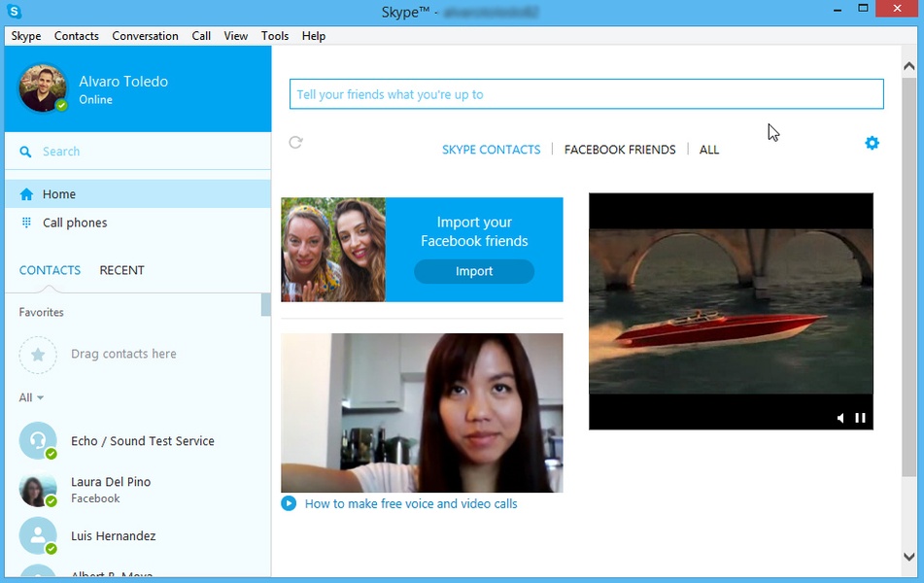This screenshot has height=583, width=924.
Task: Open the Tools menu
Action: (x=275, y=36)
